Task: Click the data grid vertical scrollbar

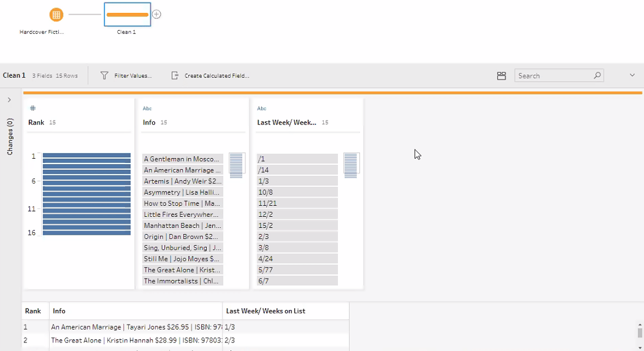Action: click(x=640, y=332)
